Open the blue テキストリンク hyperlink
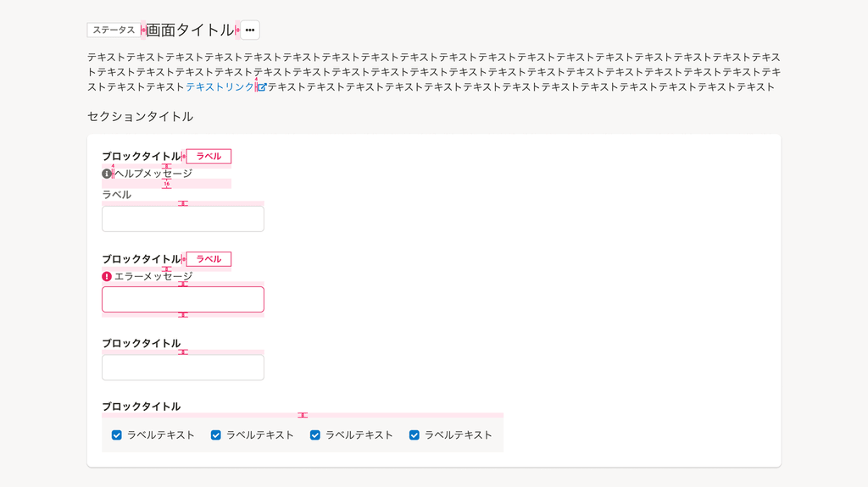This screenshot has width=868, height=487. [220, 87]
